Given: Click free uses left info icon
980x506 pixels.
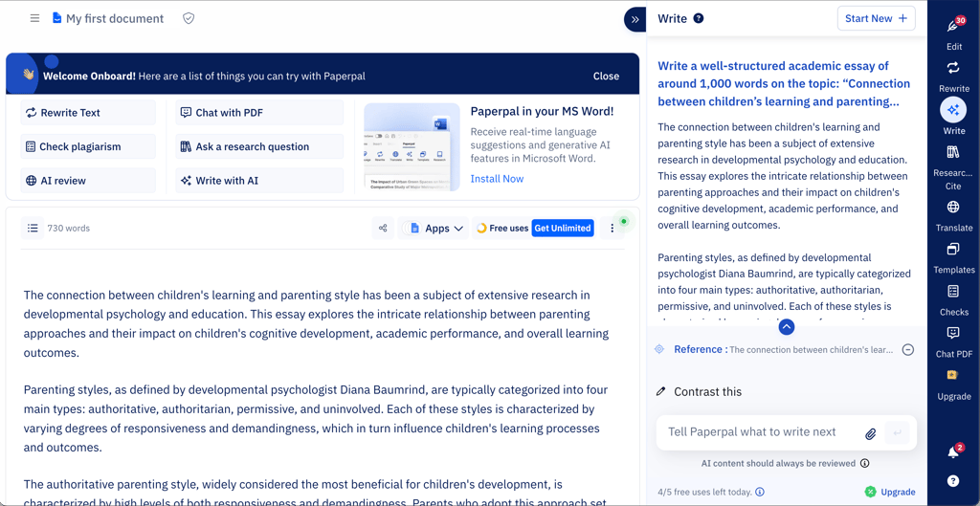Looking at the screenshot, I should [759, 492].
